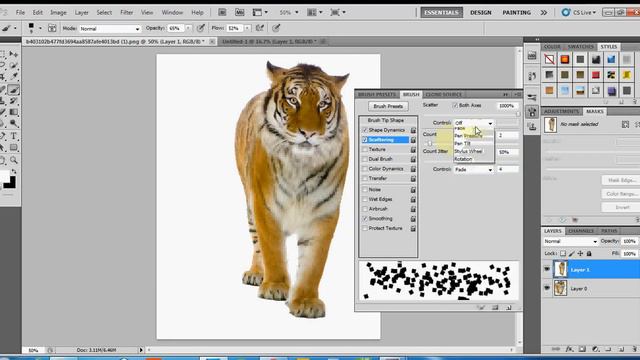Lock Transfer settings
Image resolution: width=640 pixels, height=360 pixels.
tap(413, 179)
